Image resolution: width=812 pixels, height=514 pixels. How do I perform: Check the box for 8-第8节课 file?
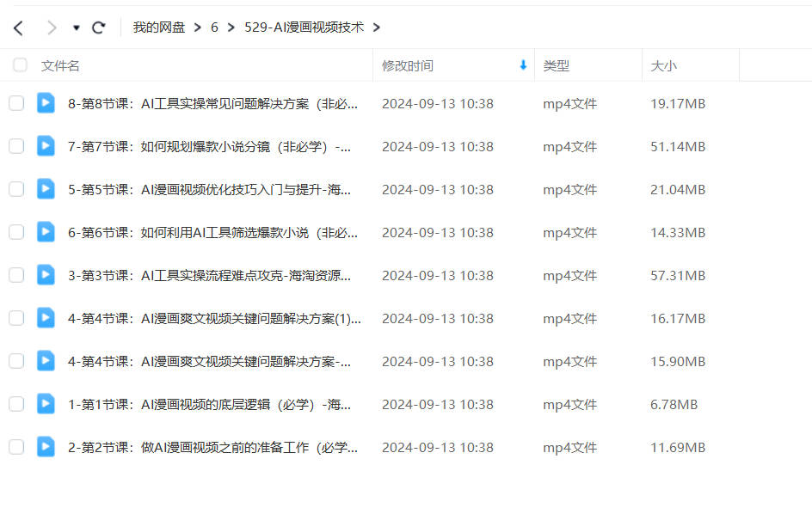pyautogui.click(x=16, y=103)
